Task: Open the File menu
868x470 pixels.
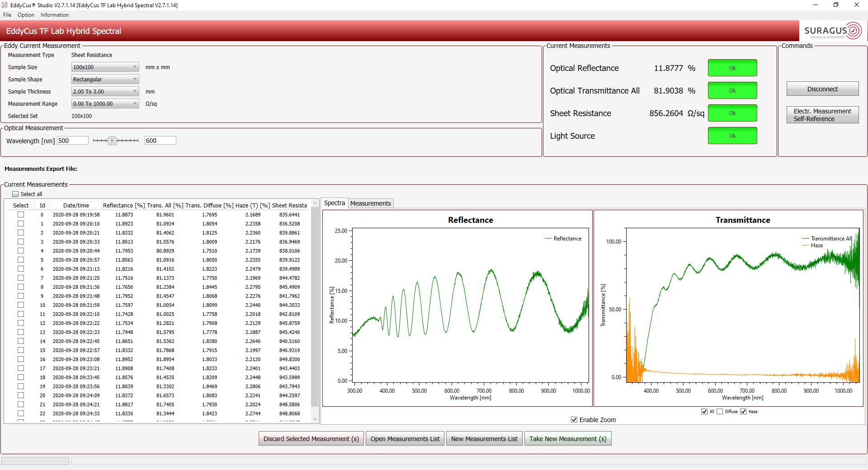Action: 7,15
